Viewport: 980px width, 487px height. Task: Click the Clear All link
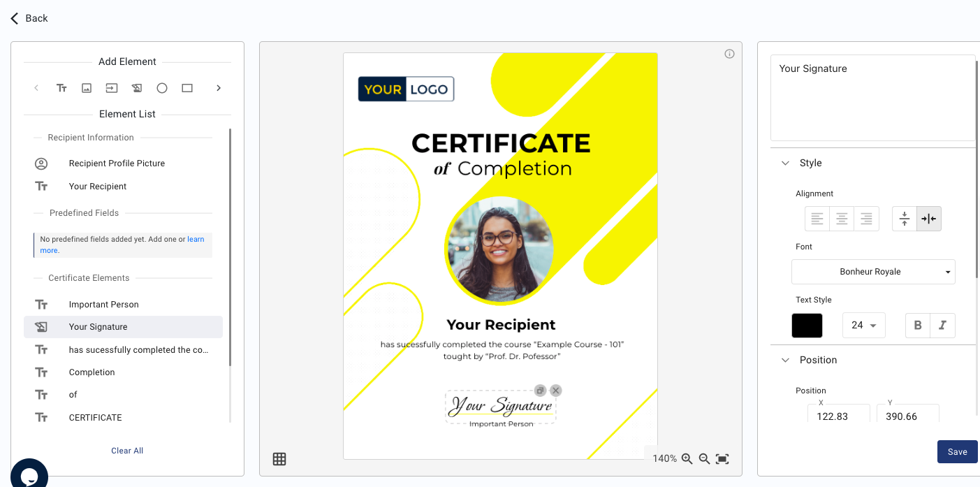[126, 450]
